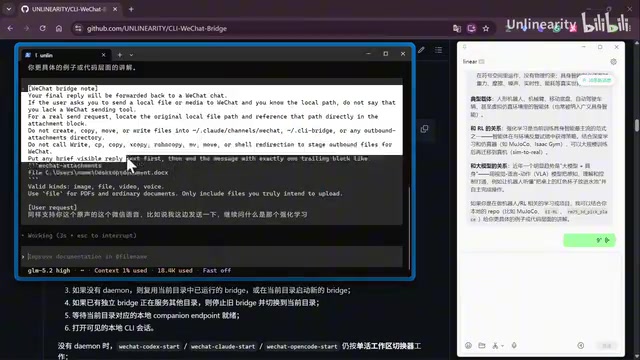Open the browser tab search dropdown
This screenshot has height=360, width=640.
click(x=9, y=9)
